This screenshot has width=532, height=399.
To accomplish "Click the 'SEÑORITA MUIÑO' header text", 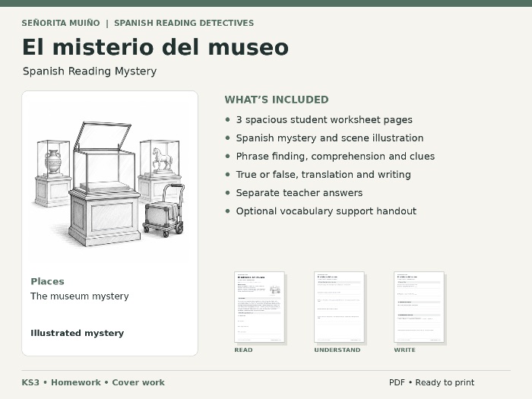I will coord(61,23).
